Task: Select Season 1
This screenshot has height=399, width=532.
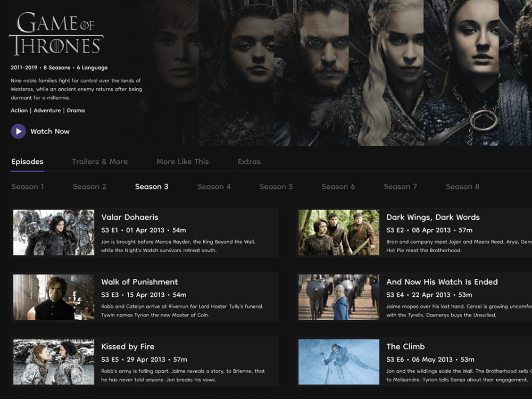Action: click(28, 186)
